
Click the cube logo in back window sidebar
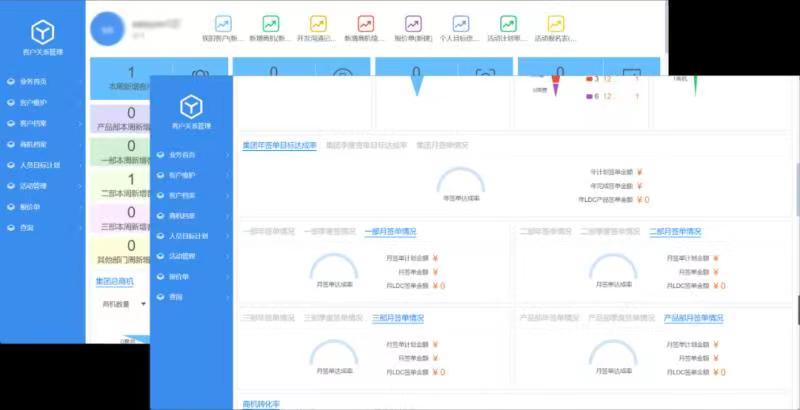(42, 33)
